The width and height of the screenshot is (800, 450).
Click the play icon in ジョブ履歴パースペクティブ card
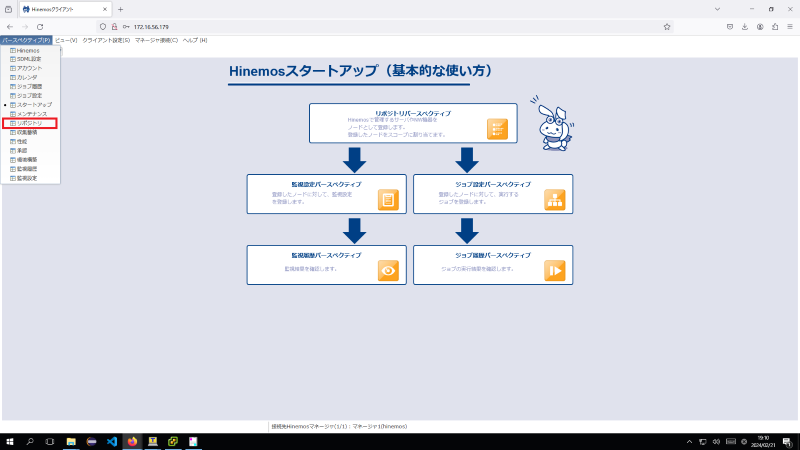pos(555,270)
